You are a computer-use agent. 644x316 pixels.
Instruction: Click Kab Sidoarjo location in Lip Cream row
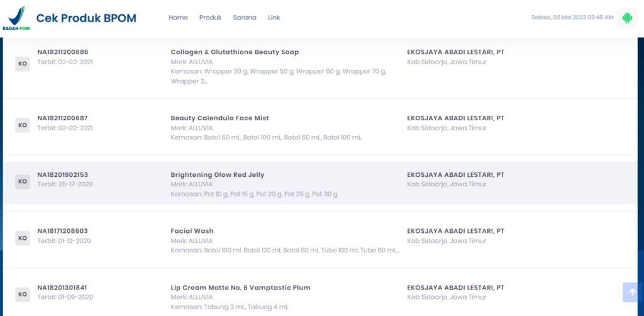447,297
